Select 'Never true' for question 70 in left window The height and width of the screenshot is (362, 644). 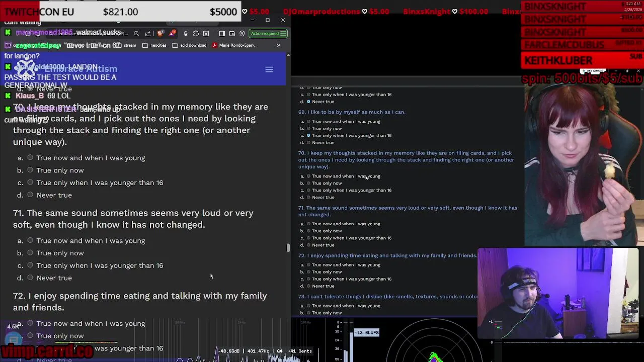pos(30,195)
